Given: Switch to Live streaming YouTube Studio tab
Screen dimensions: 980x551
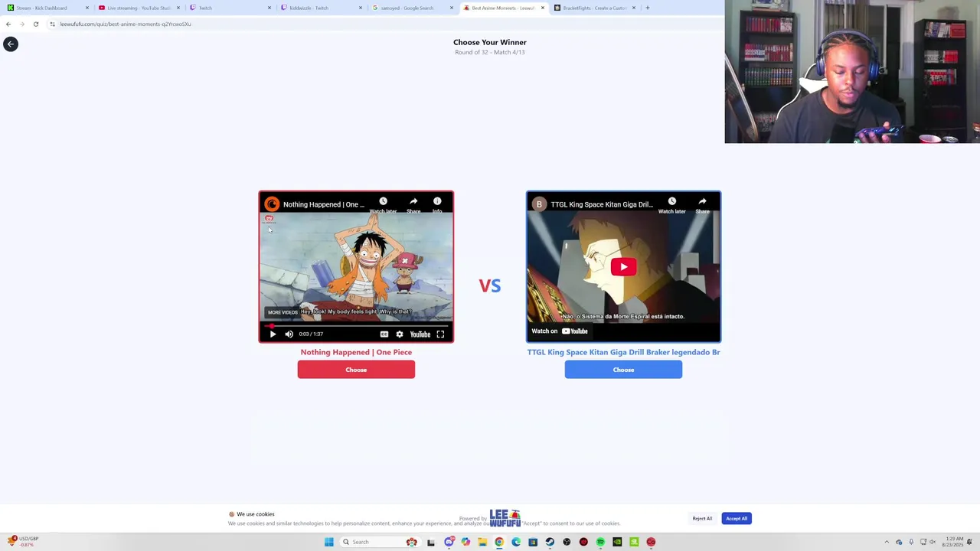Looking at the screenshot, I should point(138,8).
